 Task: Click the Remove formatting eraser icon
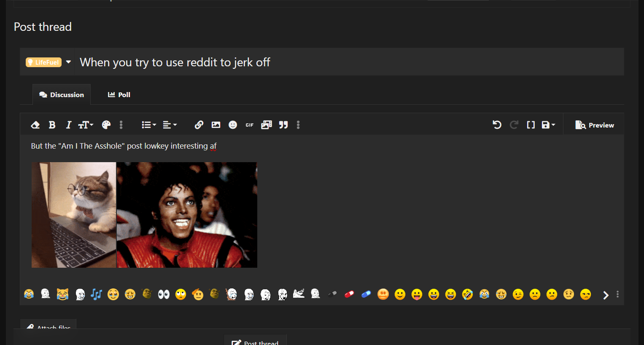[x=35, y=125]
